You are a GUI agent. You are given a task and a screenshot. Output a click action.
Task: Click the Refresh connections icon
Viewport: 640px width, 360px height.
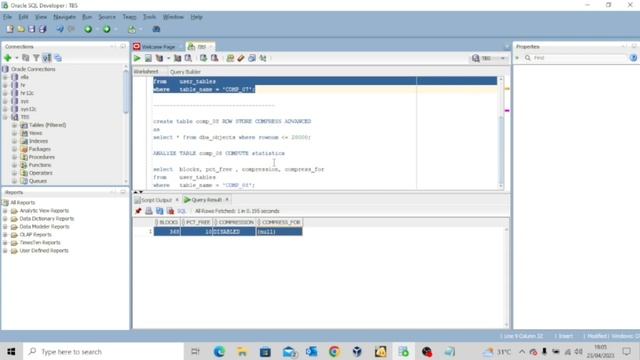point(25,58)
